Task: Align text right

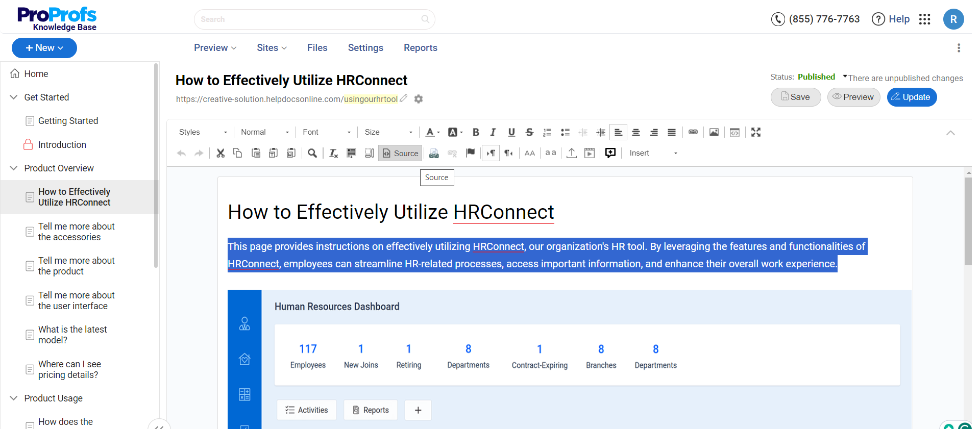Action: tap(654, 132)
